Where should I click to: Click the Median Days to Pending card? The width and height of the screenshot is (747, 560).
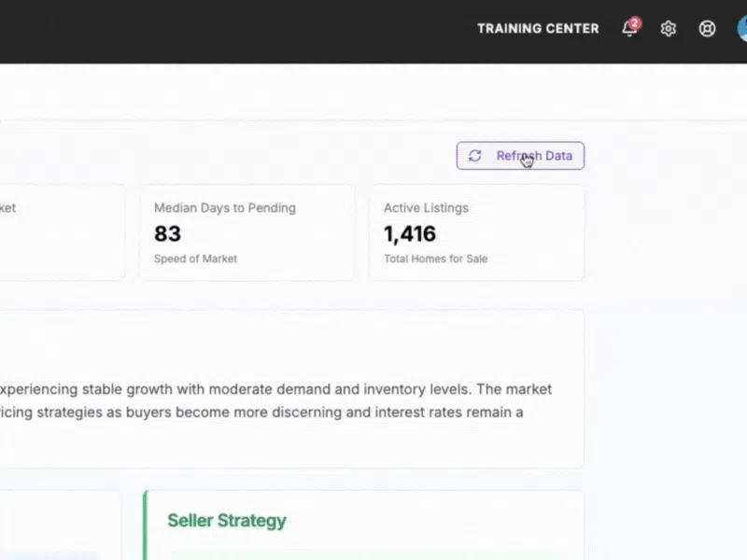coord(247,232)
